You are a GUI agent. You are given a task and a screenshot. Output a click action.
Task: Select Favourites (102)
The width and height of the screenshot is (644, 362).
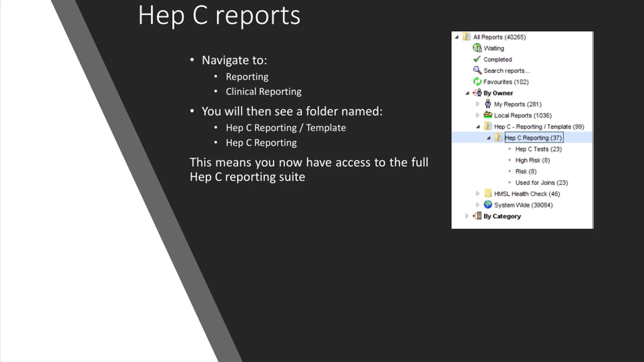[506, 82]
